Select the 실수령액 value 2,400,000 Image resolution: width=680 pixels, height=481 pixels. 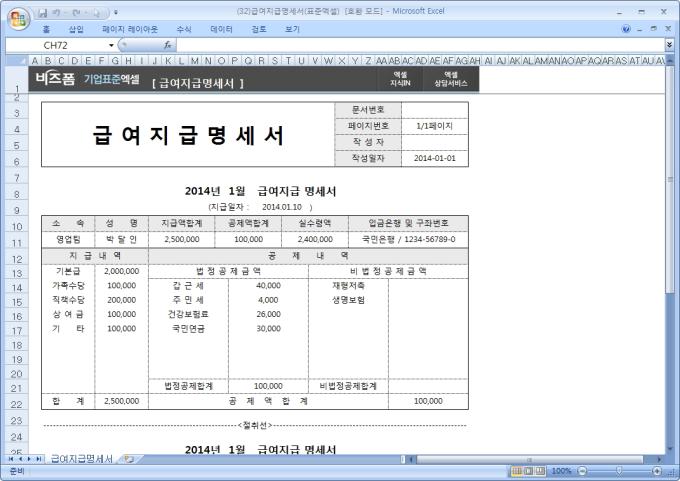[x=315, y=239]
